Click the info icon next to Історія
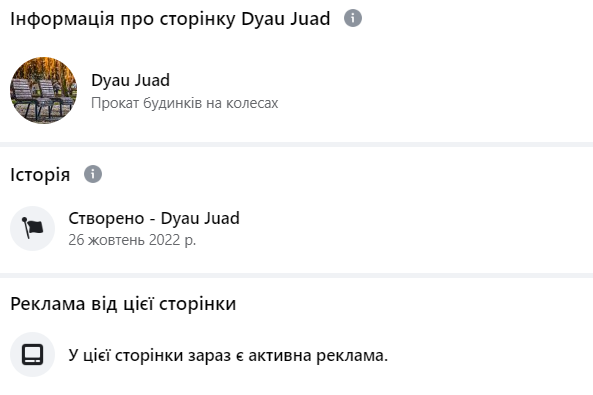The width and height of the screenshot is (593, 395). (x=93, y=174)
